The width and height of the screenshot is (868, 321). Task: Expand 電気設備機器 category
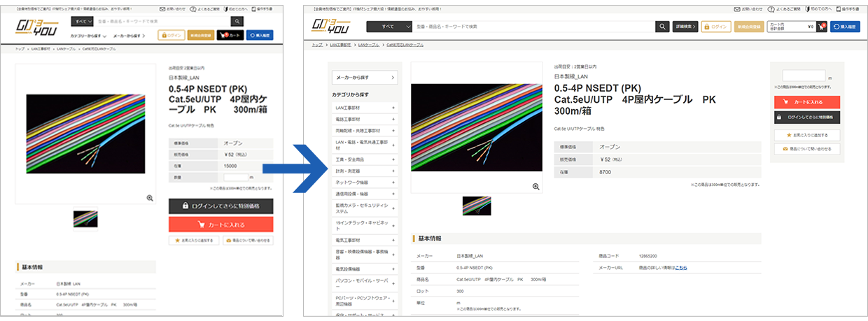(365, 269)
